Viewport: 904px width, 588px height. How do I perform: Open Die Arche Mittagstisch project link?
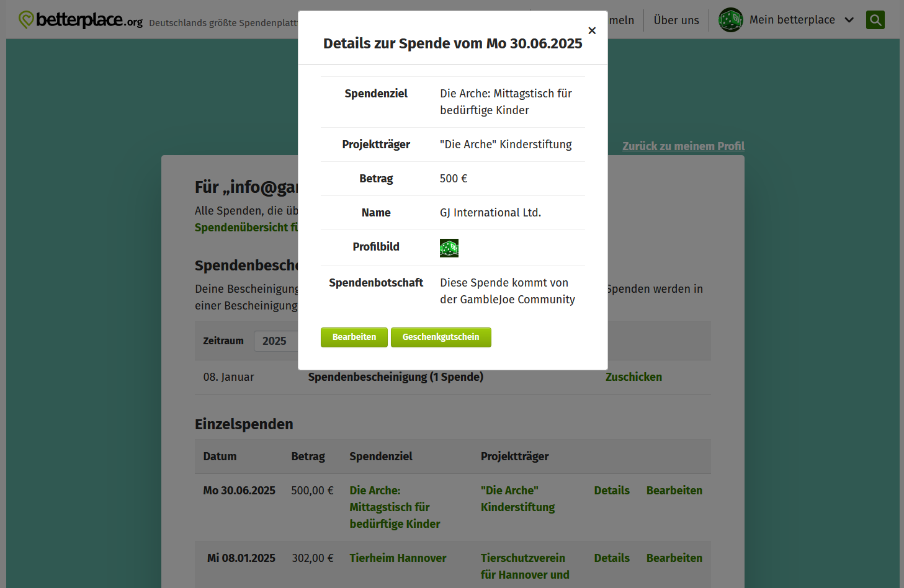click(x=395, y=507)
